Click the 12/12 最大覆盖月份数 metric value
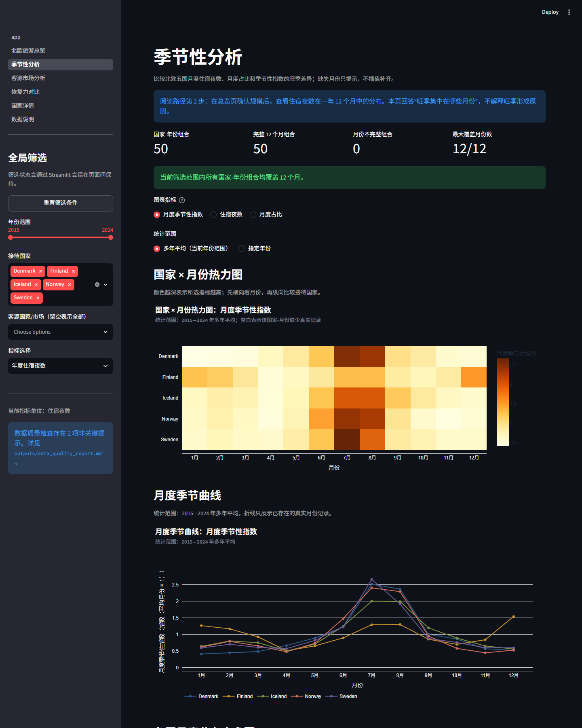 click(x=469, y=149)
